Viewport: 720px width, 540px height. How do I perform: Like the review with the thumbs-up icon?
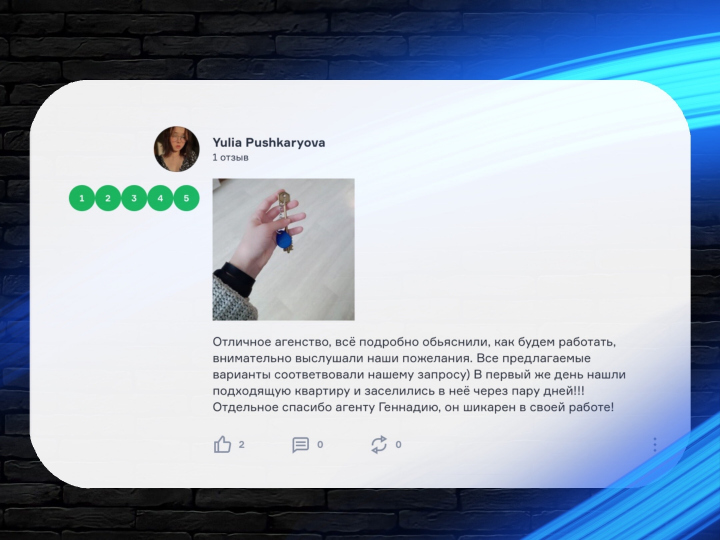pos(222,444)
